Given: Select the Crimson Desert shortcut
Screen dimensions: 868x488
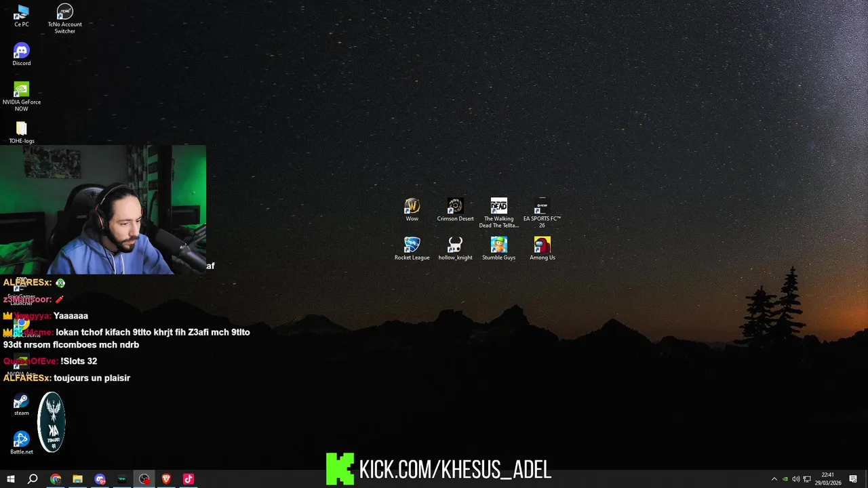Looking at the screenshot, I should [x=455, y=209].
